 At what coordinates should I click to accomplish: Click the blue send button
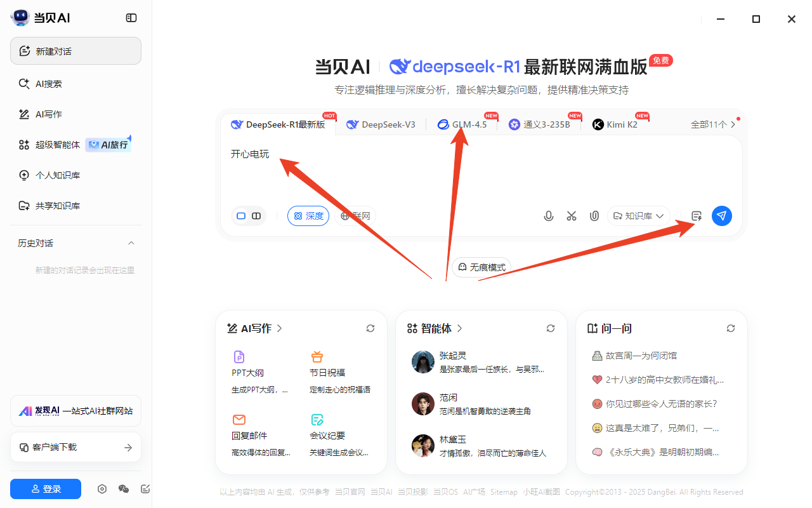tap(722, 216)
